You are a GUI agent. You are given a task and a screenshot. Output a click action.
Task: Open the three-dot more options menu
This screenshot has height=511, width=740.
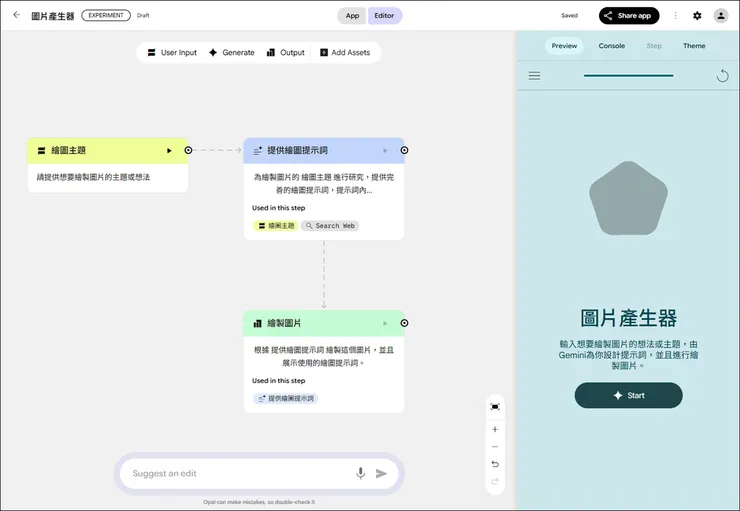[675, 16]
